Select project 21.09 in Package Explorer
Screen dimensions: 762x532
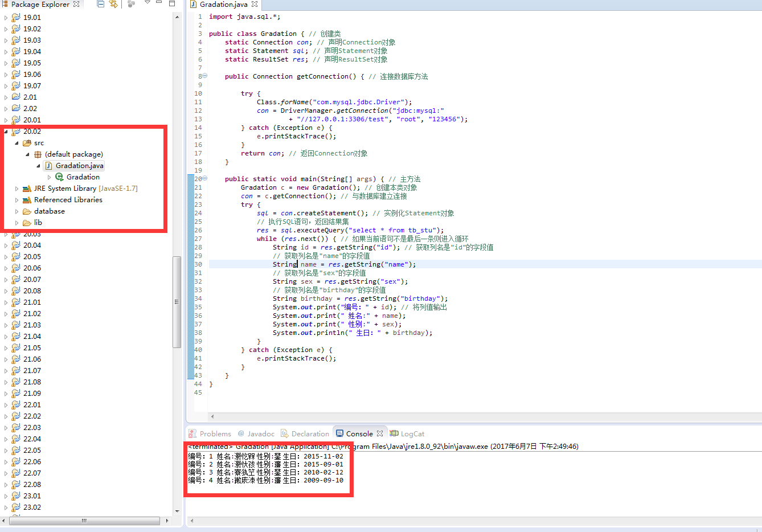(32, 394)
